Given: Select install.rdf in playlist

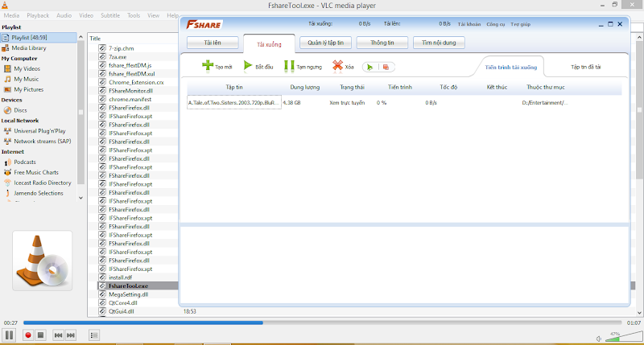Looking at the screenshot, I should point(120,277).
